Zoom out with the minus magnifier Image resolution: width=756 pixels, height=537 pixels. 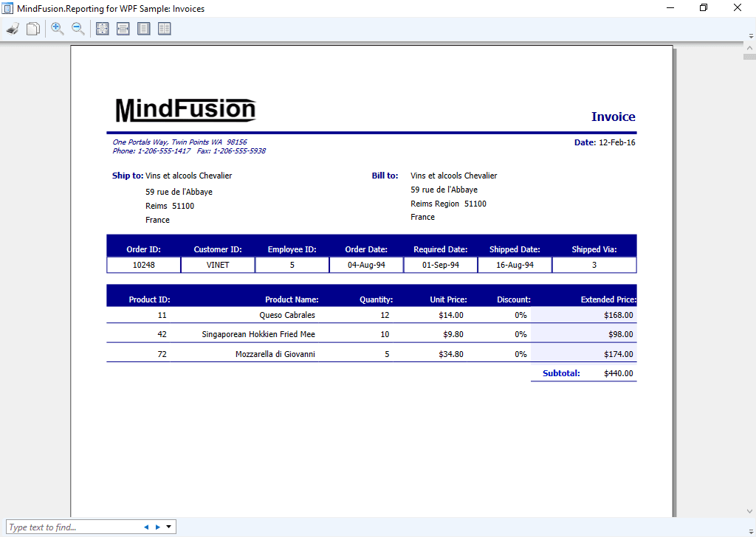click(78, 29)
